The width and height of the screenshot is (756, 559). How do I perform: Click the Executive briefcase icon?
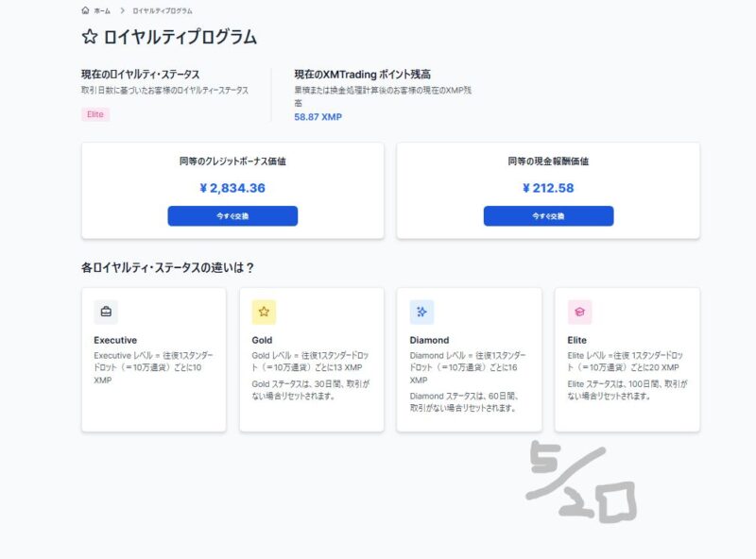[106, 312]
